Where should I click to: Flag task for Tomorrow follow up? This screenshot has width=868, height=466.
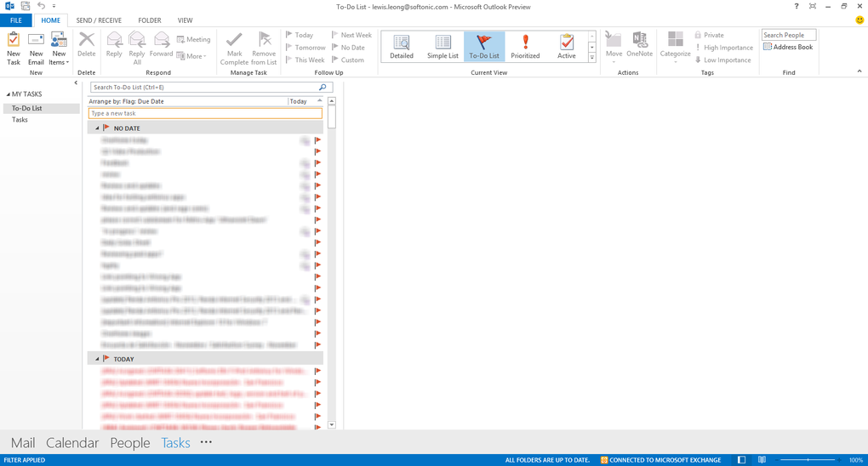[x=306, y=48]
